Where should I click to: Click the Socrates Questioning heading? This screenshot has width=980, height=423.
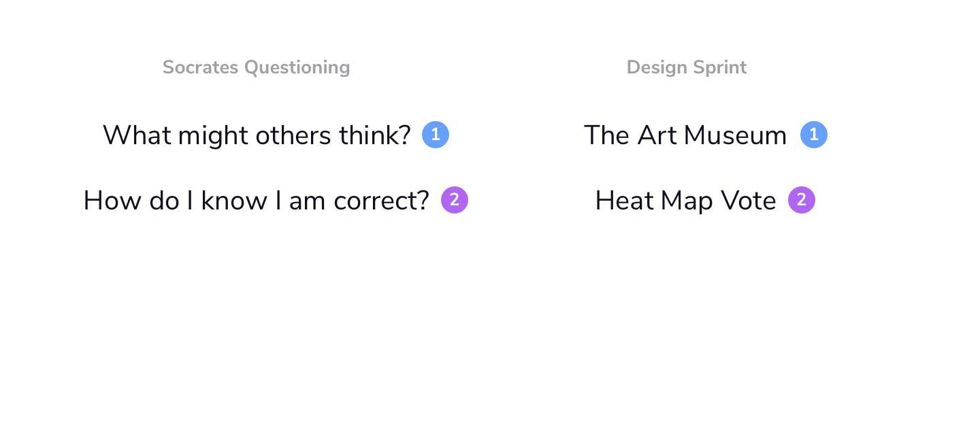(257, 67)
